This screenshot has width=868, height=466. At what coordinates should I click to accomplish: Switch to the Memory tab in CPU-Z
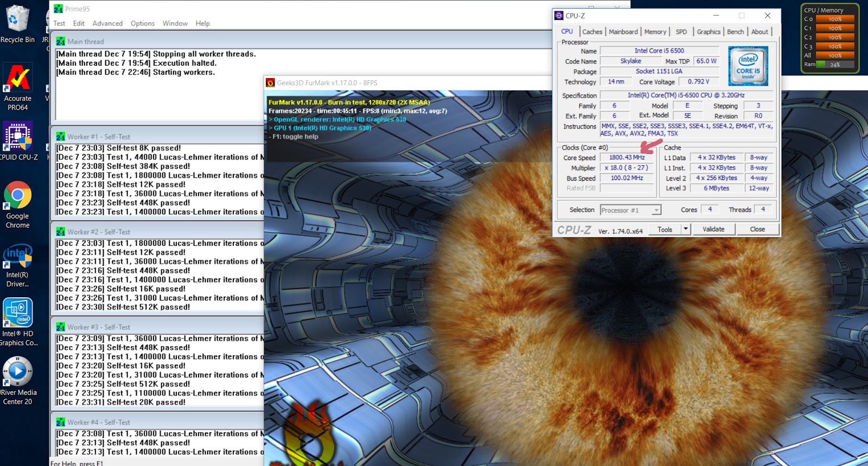pos(655,32)
